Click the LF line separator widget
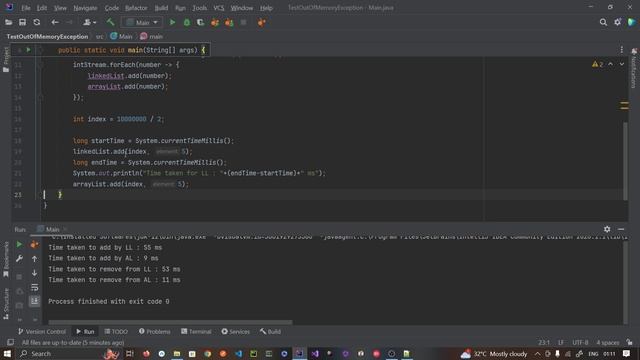Screen dimensions: 640x360 561,342
